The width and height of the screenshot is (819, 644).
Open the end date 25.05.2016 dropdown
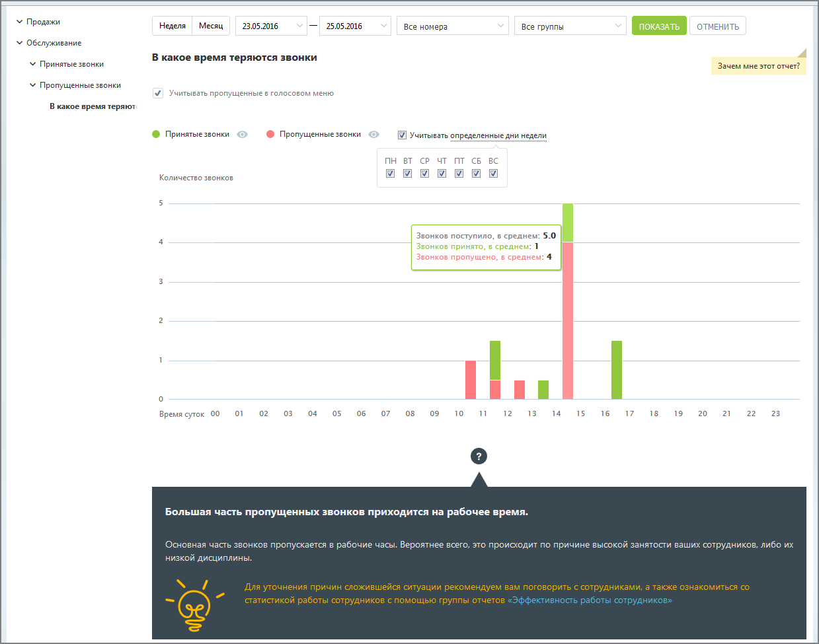(355, 26)
